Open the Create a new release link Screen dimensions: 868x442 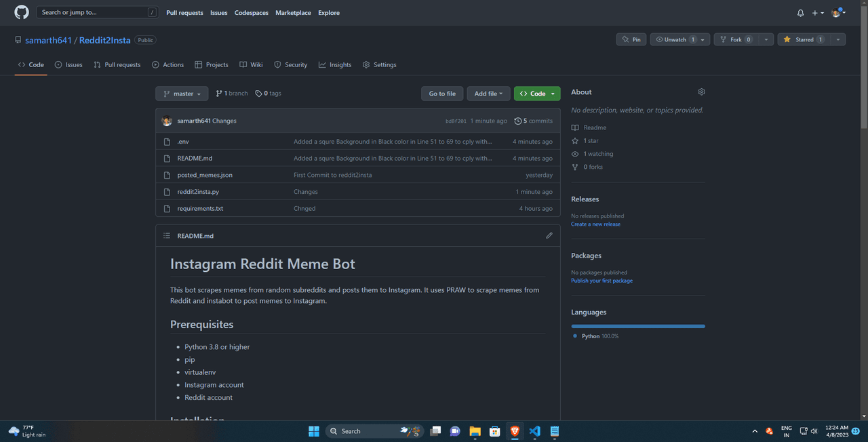point(595,224)
